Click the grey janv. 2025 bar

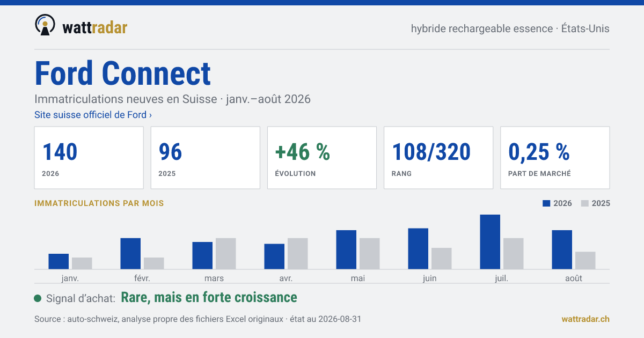[x=82, y=263]
